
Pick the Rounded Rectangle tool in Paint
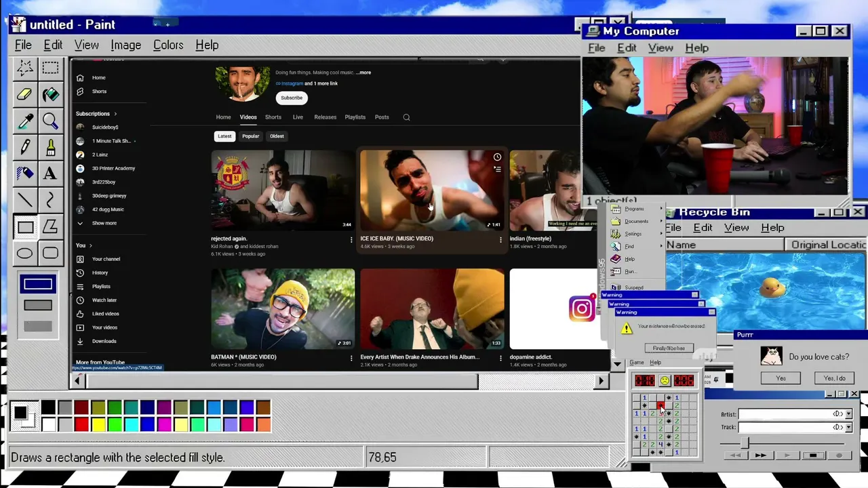(50, 253)
